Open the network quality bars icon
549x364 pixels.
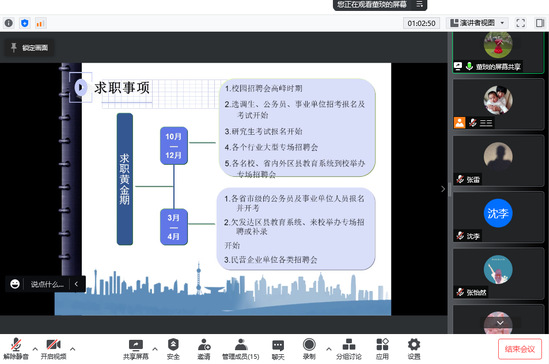coord(40,23)
